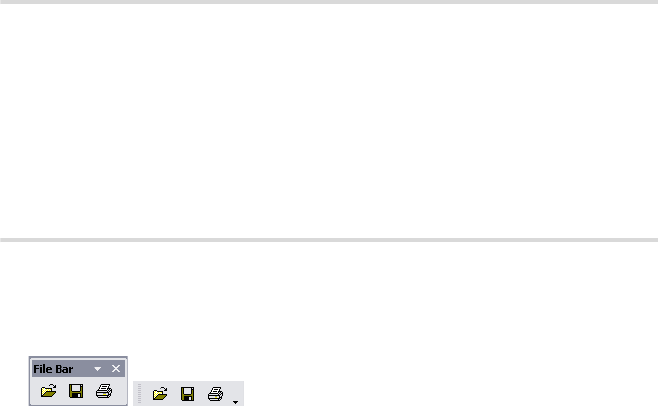Open docked toolbar overflow options arrow
The width and height of the screenshot is (658, 406).
click(x=235, y=402)
